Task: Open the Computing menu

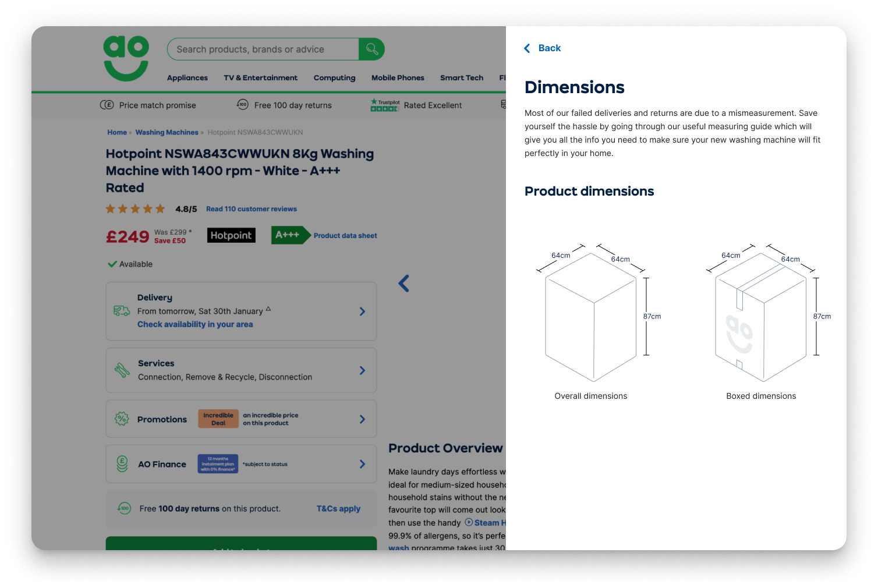Action: (335, 78)
